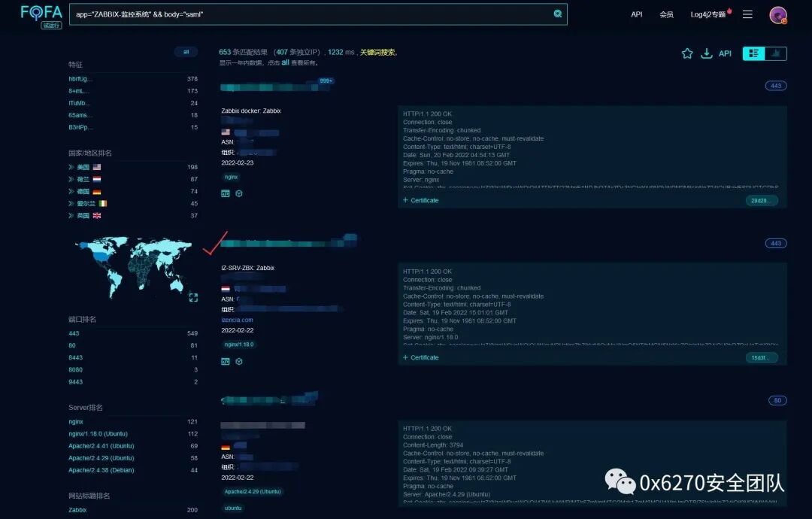Filter by feature B3HPp...
Viewport: 812px width, 519px height.
click(80, 127)
